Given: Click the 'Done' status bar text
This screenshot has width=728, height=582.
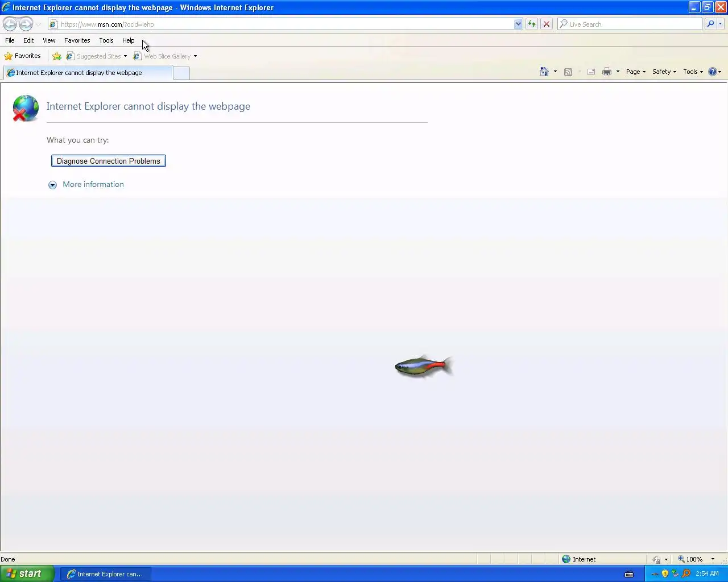Looking at the screenshot, I should (x=8, y=559).
